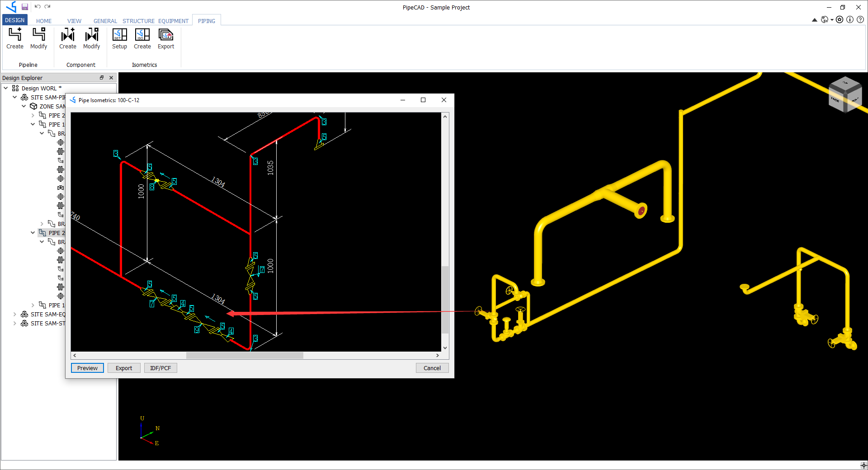
Task: Select the Create Pipeline tool
Action: tap(15, 39)
